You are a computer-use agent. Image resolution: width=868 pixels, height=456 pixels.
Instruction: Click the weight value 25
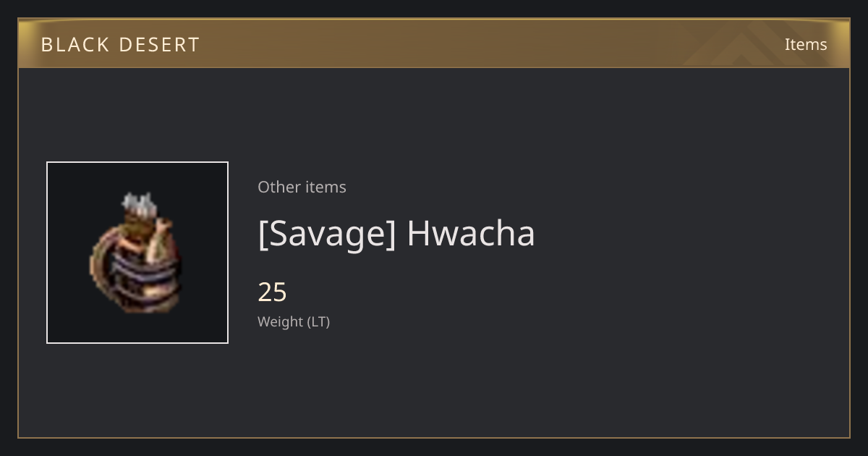[x=272, y=292]
